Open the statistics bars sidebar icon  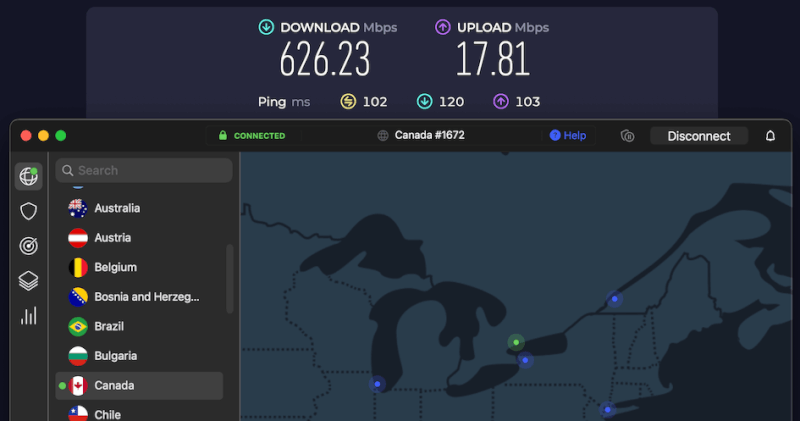coord(29,315)
